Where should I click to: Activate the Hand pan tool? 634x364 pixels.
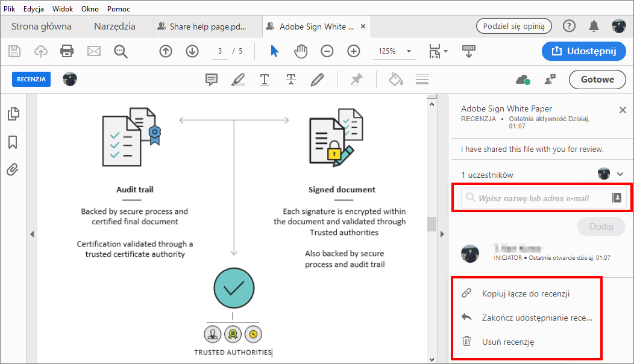pyautogui.click(x=300, y=51)
